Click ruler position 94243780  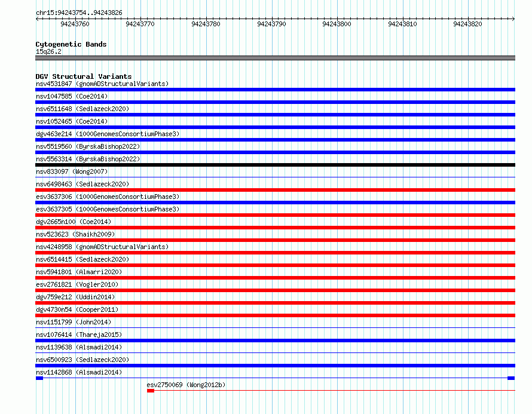(x=206, y=24)
